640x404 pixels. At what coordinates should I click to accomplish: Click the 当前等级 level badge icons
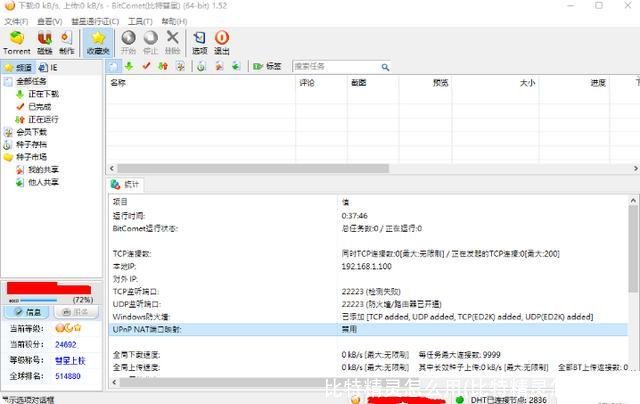[68, 328]
